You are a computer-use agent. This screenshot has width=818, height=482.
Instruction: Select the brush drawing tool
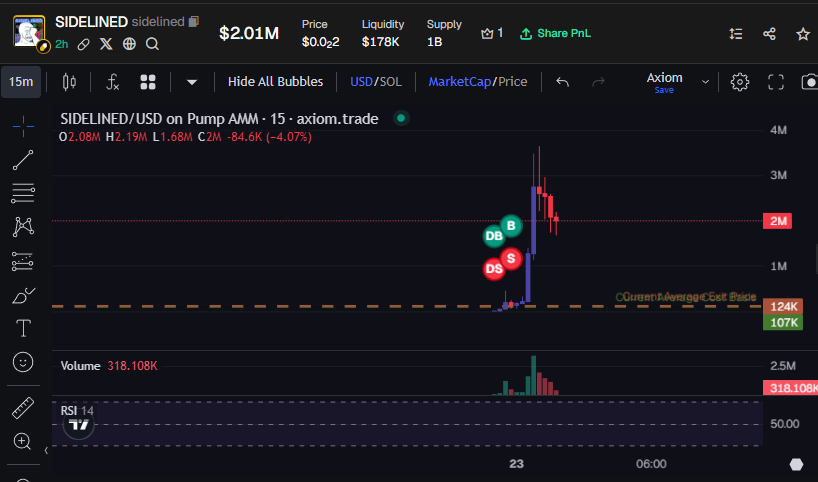pos(23,295)
